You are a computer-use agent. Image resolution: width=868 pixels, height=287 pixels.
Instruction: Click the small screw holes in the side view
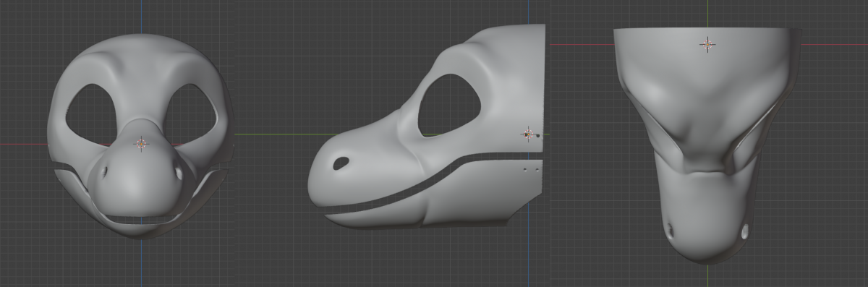click(x=531, y=169)
